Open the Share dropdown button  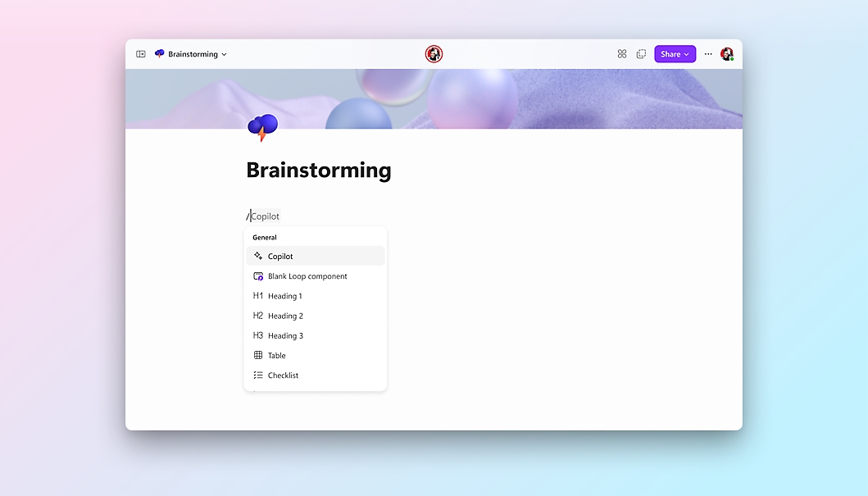(675, 54)
